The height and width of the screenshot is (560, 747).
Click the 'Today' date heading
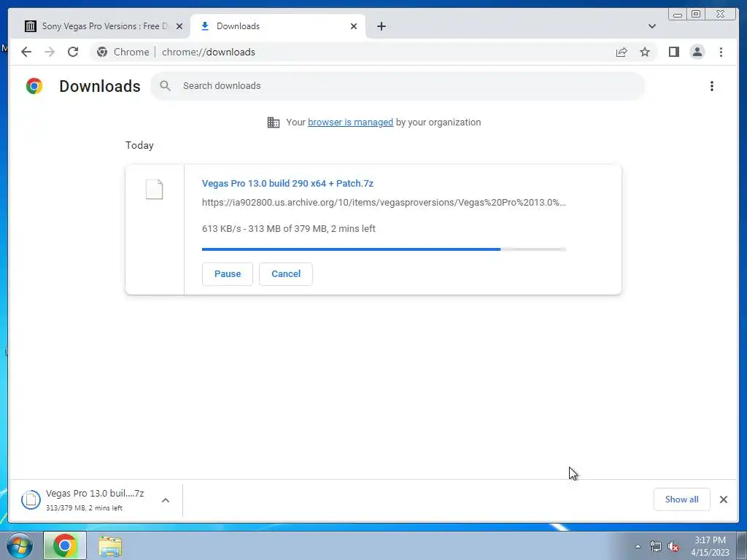139,145
